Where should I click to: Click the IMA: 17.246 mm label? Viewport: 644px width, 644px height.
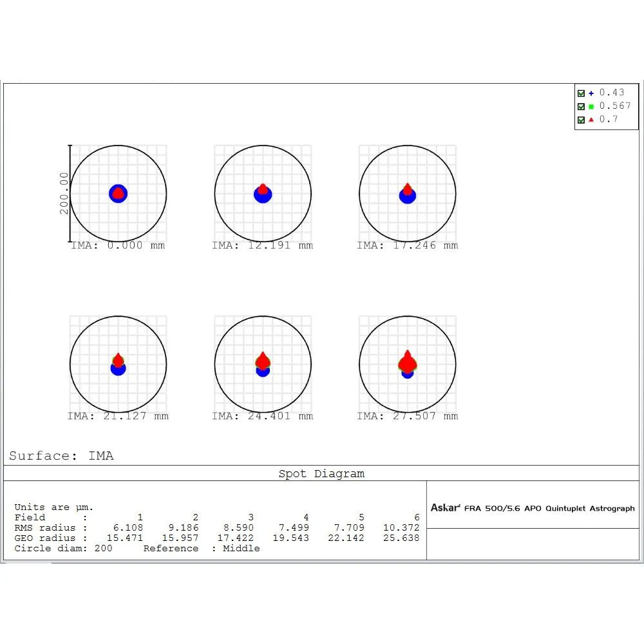pyautogui.click(x=408, y=245)
